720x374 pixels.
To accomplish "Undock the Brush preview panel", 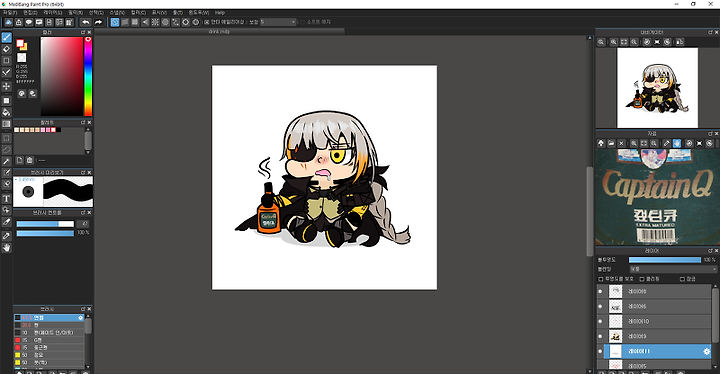I will click(x=83, y=173).
